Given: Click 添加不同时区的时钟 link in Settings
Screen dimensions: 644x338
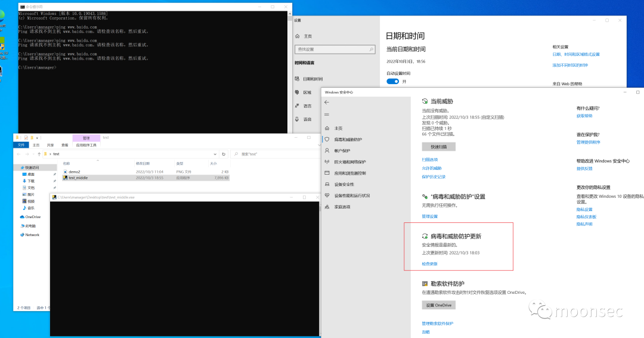Looking at the screenshot, I should 570,65.
